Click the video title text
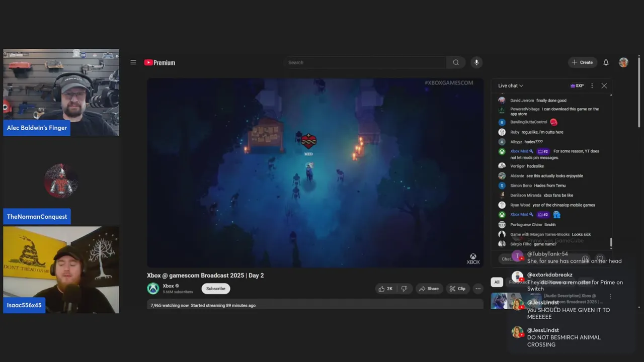This screenshot has width=644, height=362. pyautogui.click(x=205, y=276)
